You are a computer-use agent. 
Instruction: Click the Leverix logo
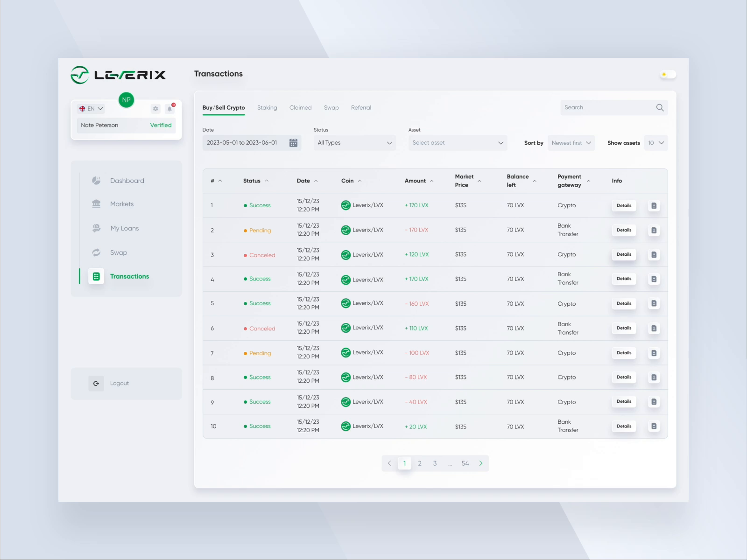click(x=118, y=75)
